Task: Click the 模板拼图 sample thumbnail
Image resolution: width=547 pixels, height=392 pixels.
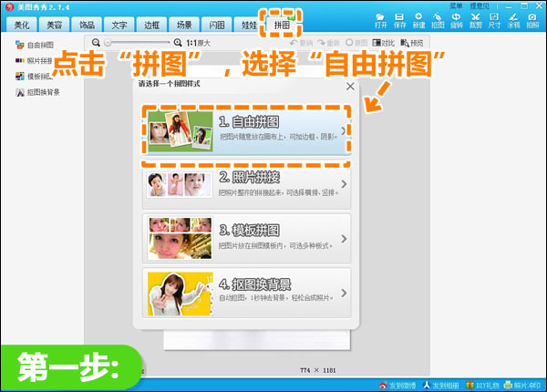Action: pyautogui.click(x=180, y=238)
